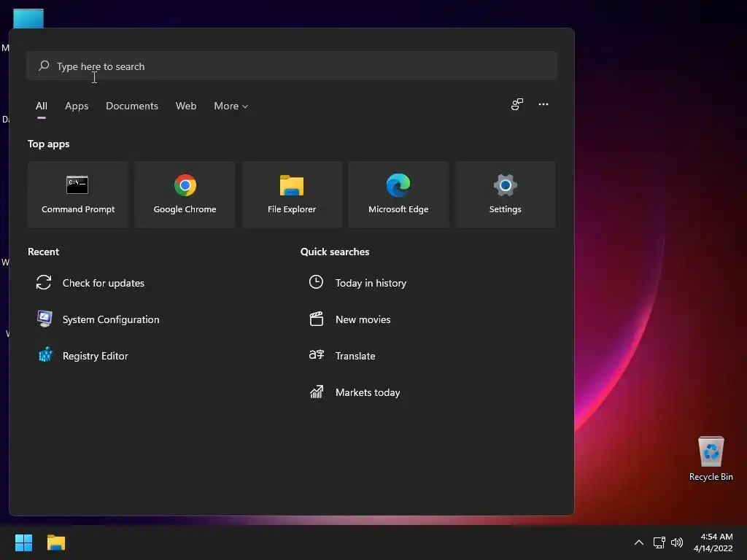
Task: Click the Check for updates refresh icon
Action: [x=44, y=282]
